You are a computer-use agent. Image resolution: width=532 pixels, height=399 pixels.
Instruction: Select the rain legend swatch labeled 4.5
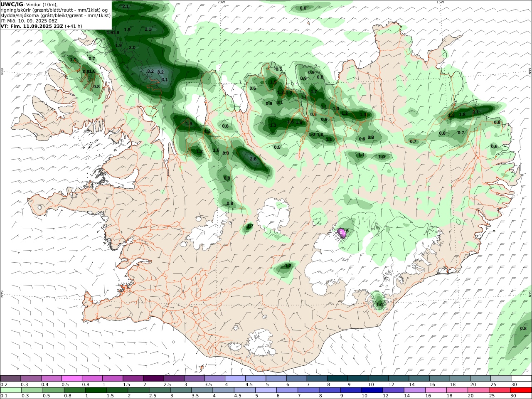point(245,390)
